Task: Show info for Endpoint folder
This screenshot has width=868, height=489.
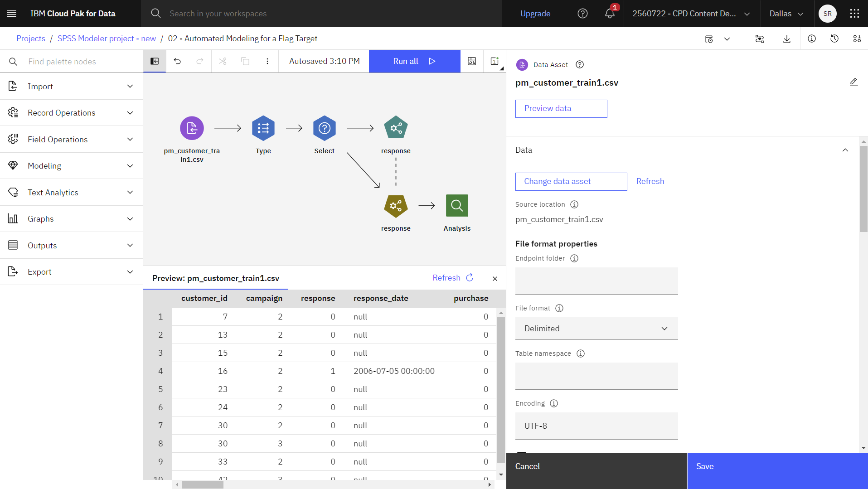Action: click(574, 258)
